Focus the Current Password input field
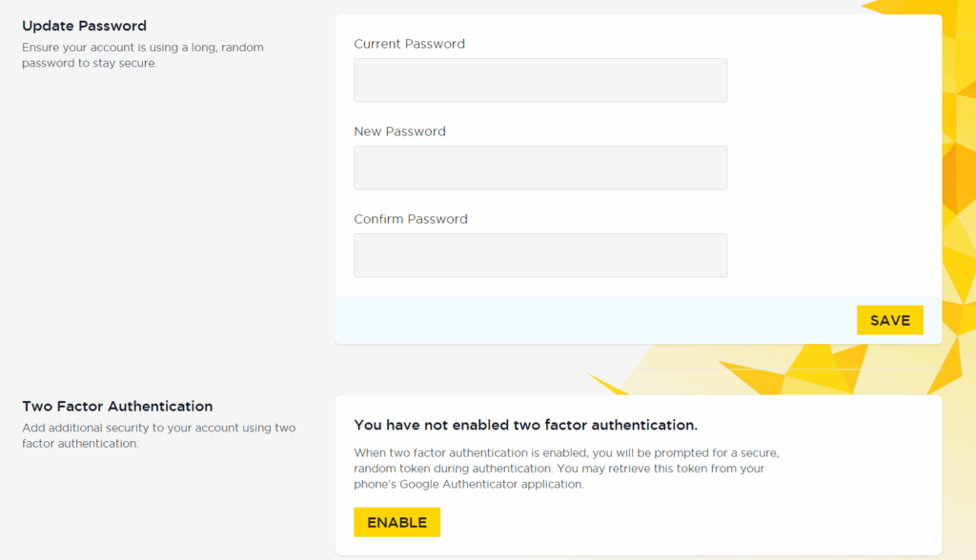976x560 pixels. tap(540, 80)
